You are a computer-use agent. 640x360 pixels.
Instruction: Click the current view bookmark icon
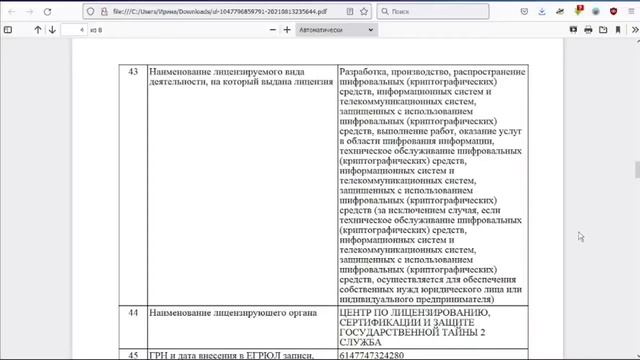click(618, 30)
